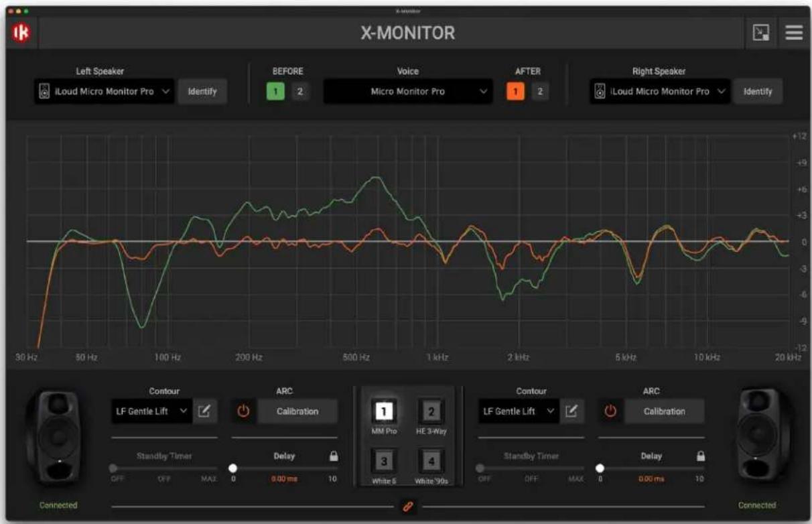The width and height of the screenshot is (812, 524).
Task: Click the IK Multimedia logo icon
Action: click(20, 33)
